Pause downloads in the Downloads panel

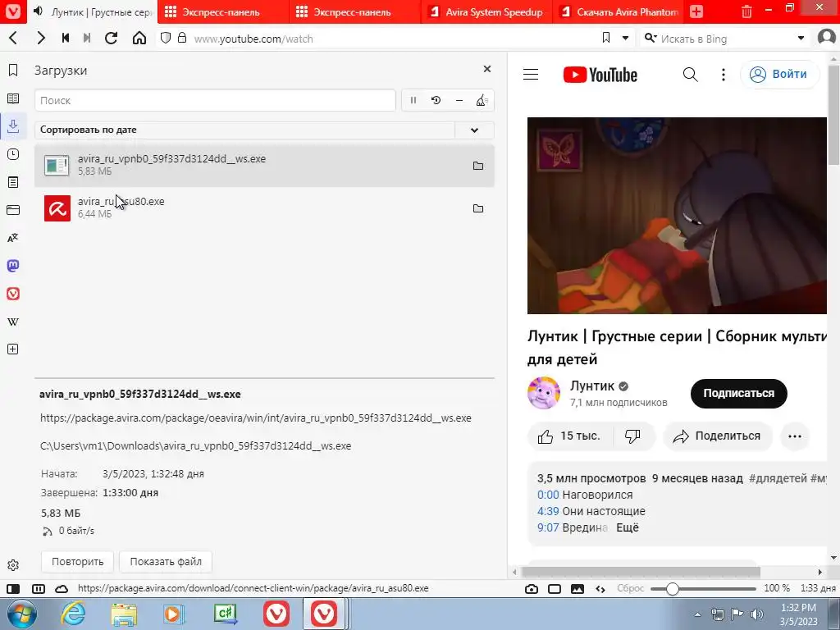tap(413, 100)
